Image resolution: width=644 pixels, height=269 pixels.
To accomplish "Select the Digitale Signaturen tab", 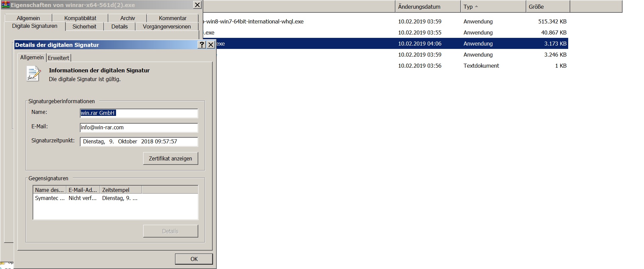I will (35, 26).
